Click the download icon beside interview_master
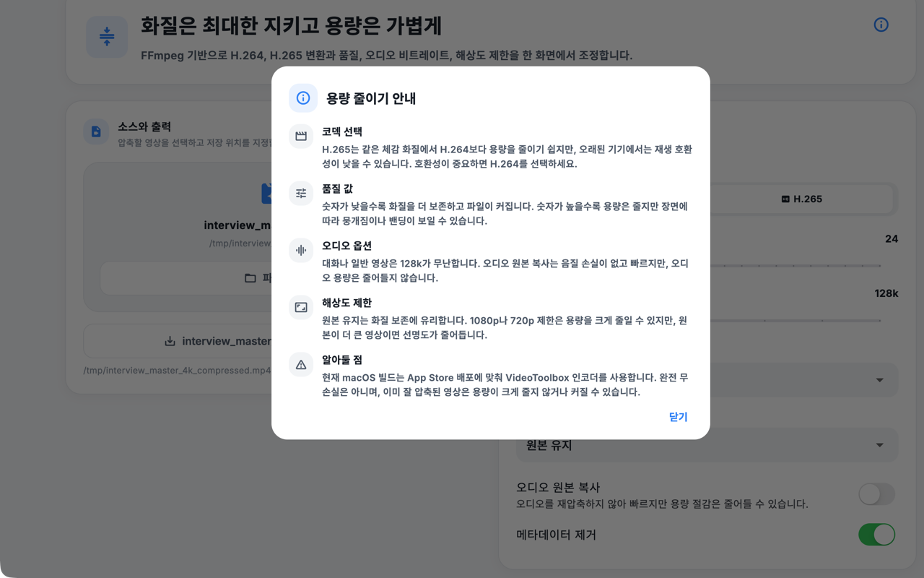924x578 pixels. coord(170,341)
